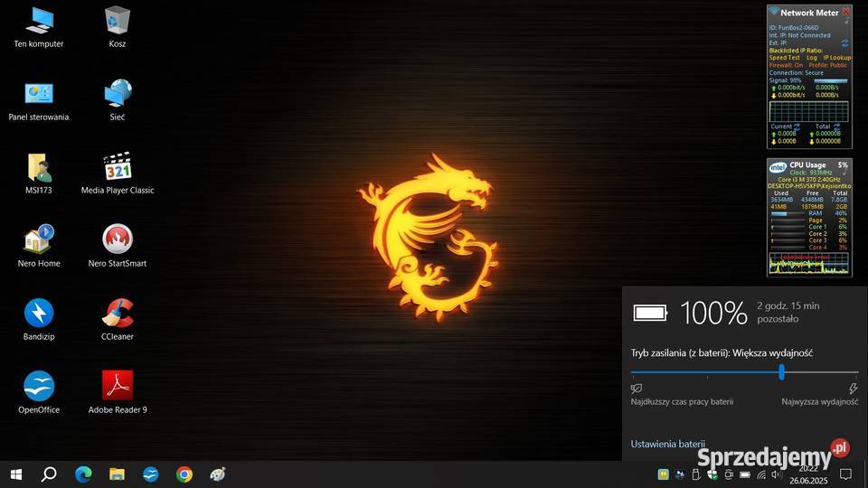The width and height of the screenshot is (868, 488).
Task: Reset the Current counter in Network Meter
Action: (x=797, y=127)
